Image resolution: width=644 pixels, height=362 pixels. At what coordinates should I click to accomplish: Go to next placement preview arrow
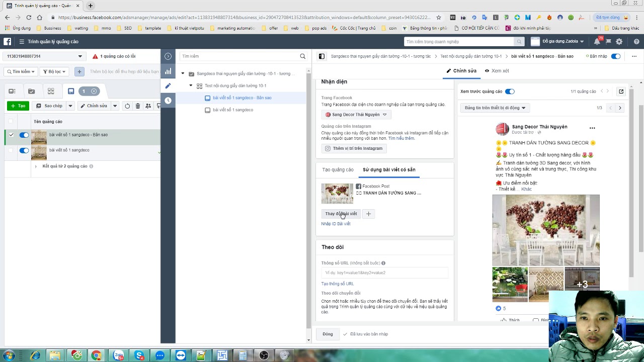(620, 108)
